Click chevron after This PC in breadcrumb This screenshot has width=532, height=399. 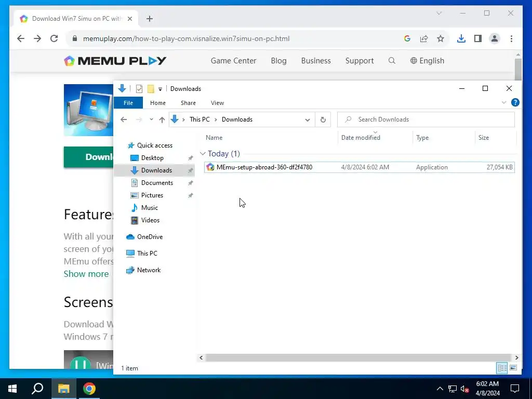[216, 119]
